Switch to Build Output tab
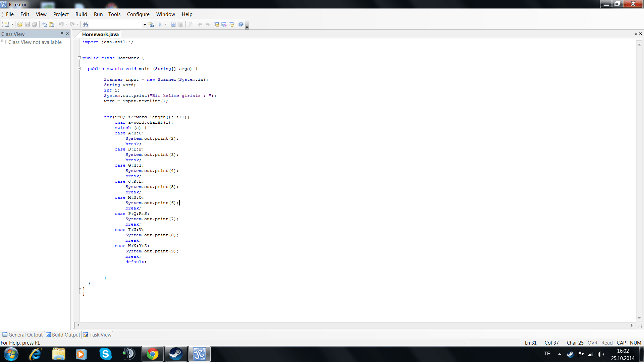This screenshot has height=362, width=644. (x=63, y=335)
